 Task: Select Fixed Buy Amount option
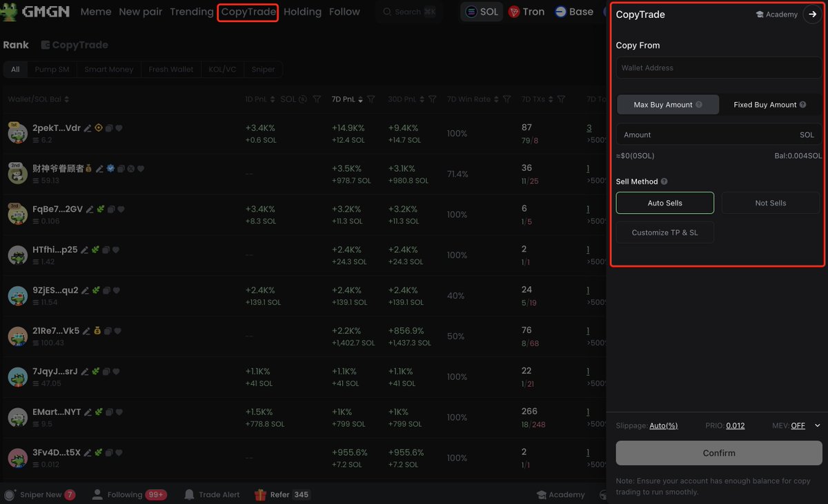tap(769, 105)
